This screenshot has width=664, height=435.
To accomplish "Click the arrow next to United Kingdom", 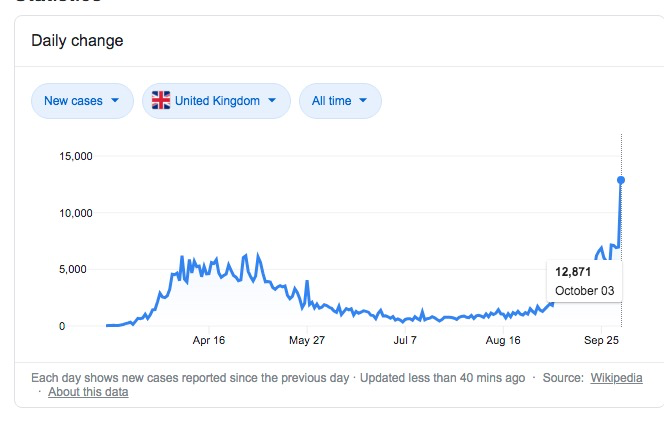I will click(x=273, y=101).
